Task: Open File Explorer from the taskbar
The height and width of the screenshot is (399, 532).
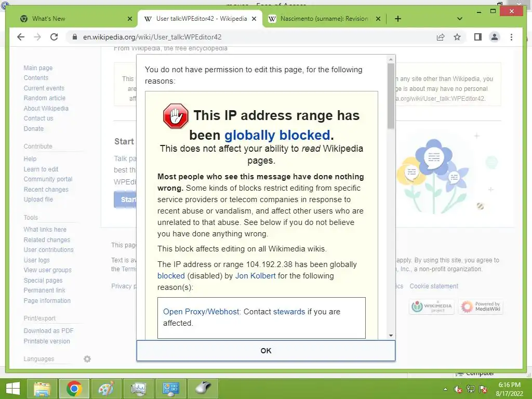Action: tap(42, 389)
